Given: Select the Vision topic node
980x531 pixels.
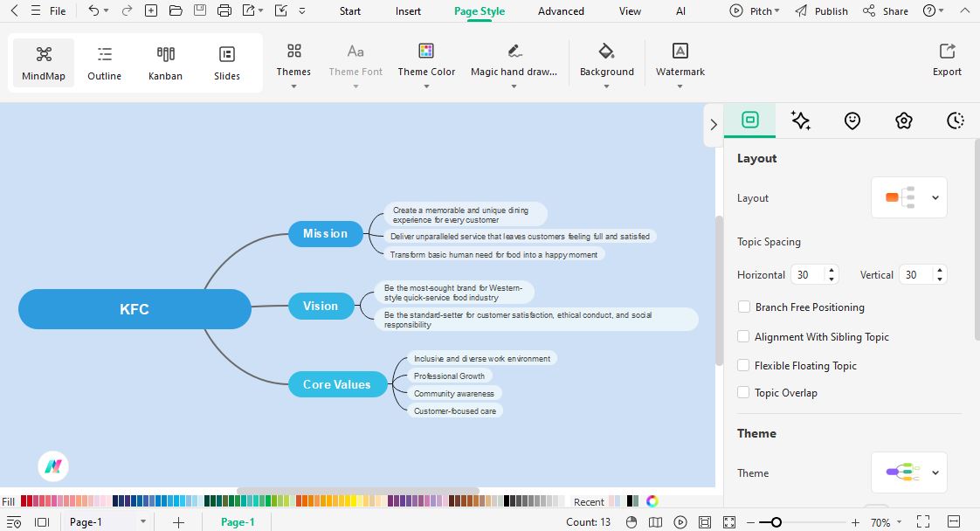Looking at the screenshot, I should (321, 306).
